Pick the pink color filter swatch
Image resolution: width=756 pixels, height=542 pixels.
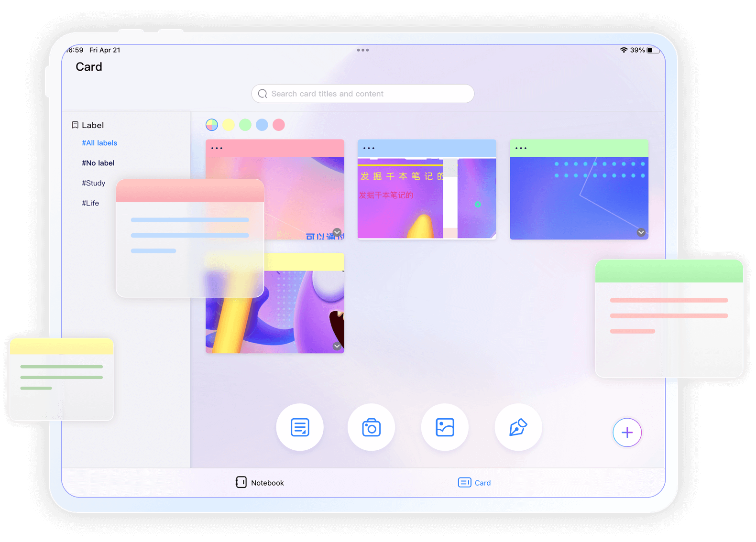click(x=279, y=125)
